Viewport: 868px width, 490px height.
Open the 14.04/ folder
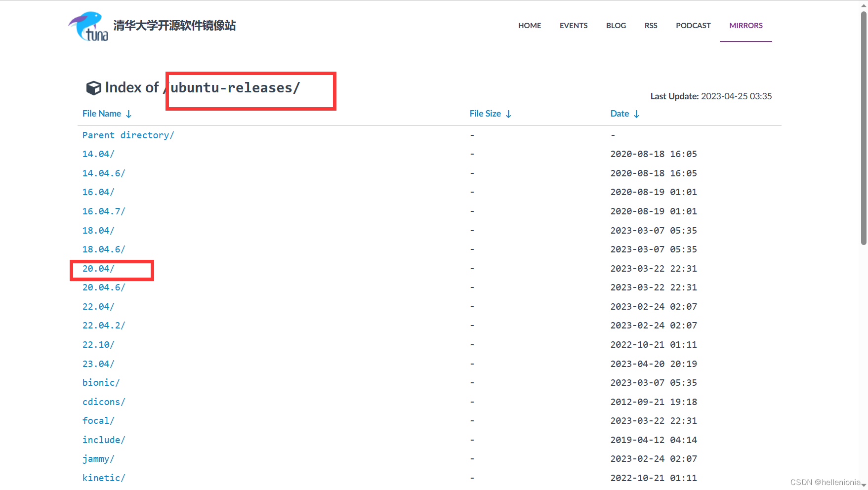[98, 154]
